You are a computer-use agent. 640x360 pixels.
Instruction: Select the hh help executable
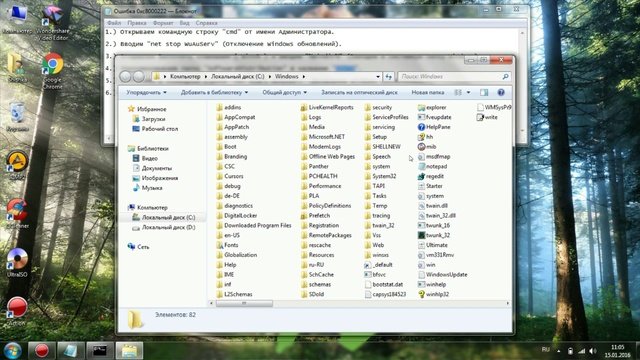point(425,137)
